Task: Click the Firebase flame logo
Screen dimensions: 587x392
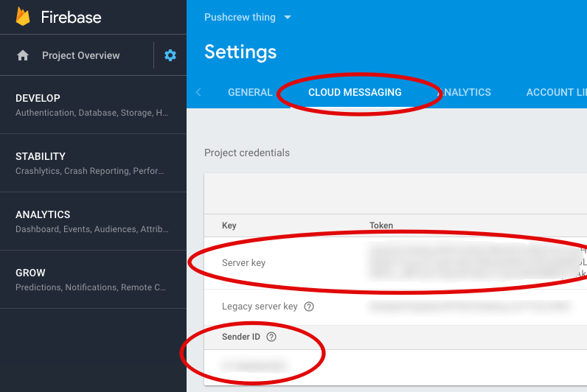Action: click(23, 17)
